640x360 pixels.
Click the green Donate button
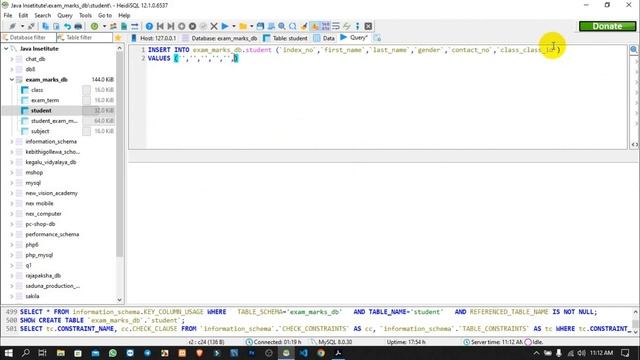[x=607, y=26]
